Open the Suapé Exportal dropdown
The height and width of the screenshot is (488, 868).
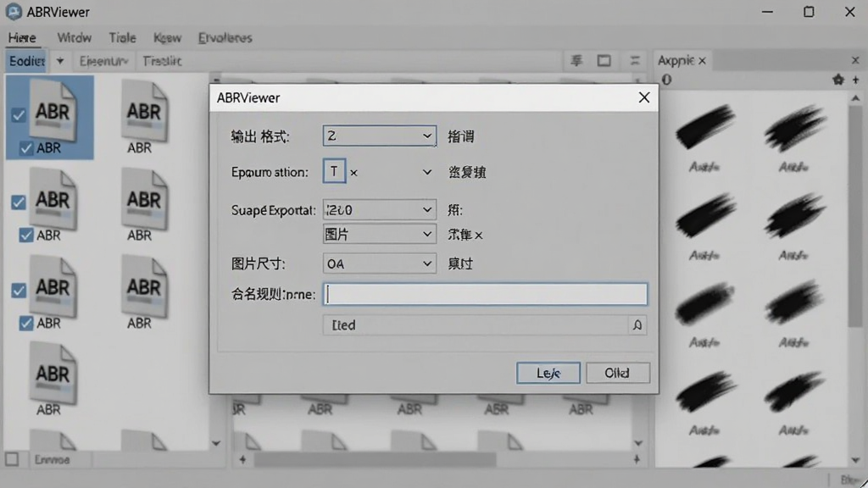point(379,210)
